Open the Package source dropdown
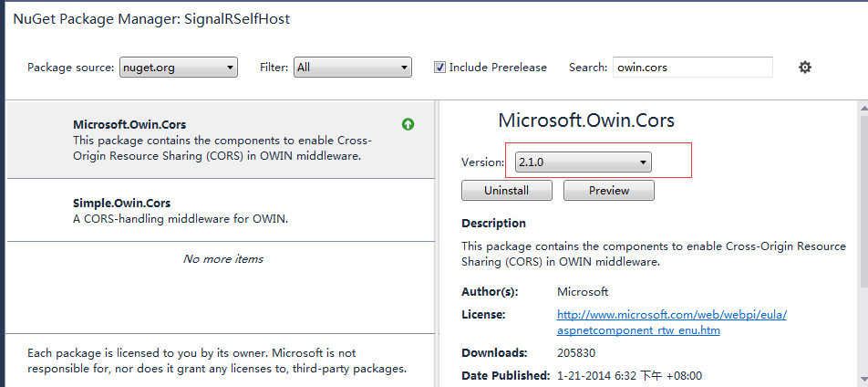The image size is (868, 387). 179,68
